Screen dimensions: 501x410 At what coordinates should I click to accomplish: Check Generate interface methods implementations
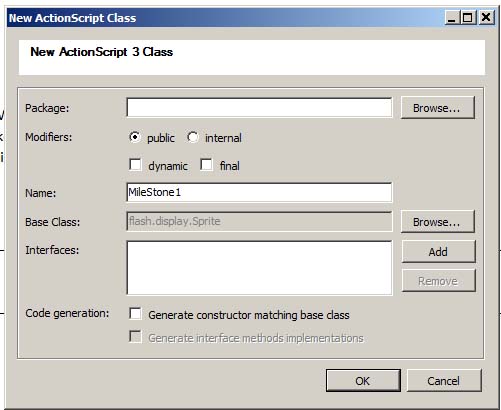click(x=135, y=337)
